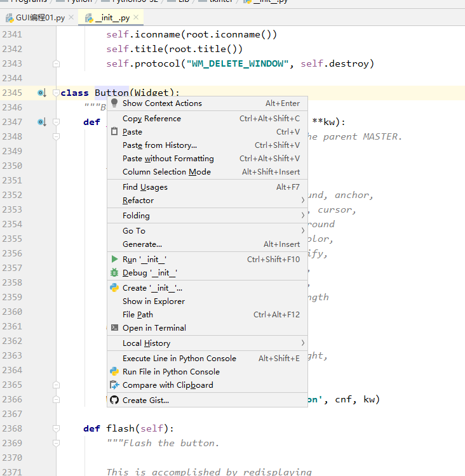This screenshot has height=476, width=465.
Task: Expand the Folding submenu arrow
Action: pyautogui.click(x=303, y=216)
